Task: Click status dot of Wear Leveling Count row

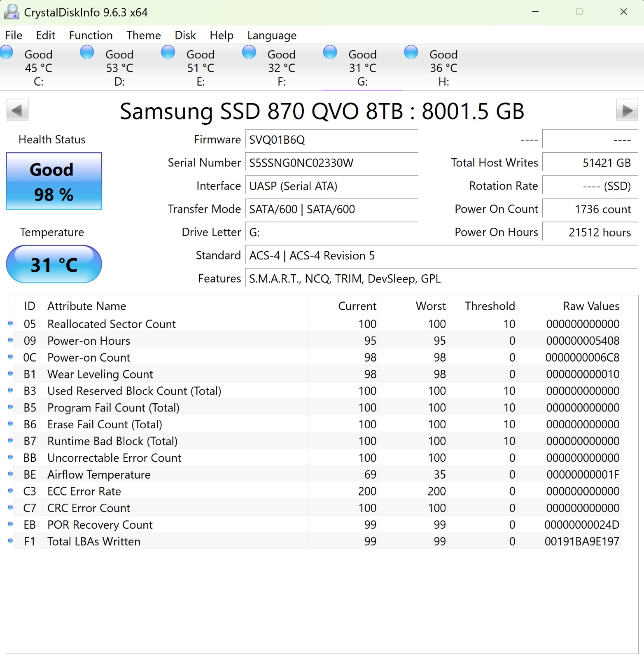Action: [11, 374]
